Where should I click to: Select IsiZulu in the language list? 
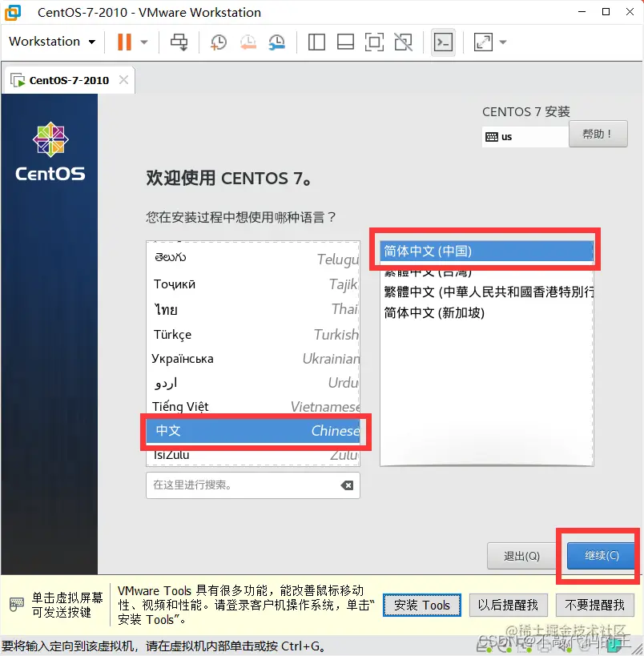(253, 455)
